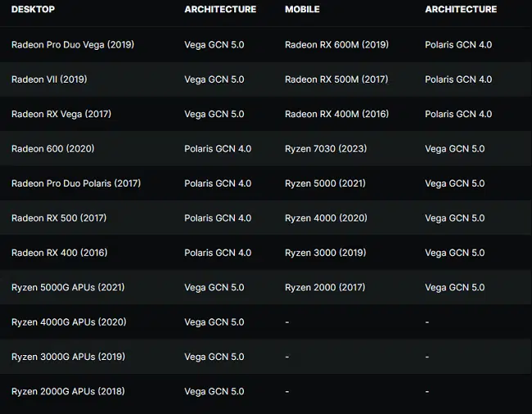Screen dimensions: 532x414
Task: Select the Ryzen 4000G APUs (2020) cell
Action: (x=69, y=322)
